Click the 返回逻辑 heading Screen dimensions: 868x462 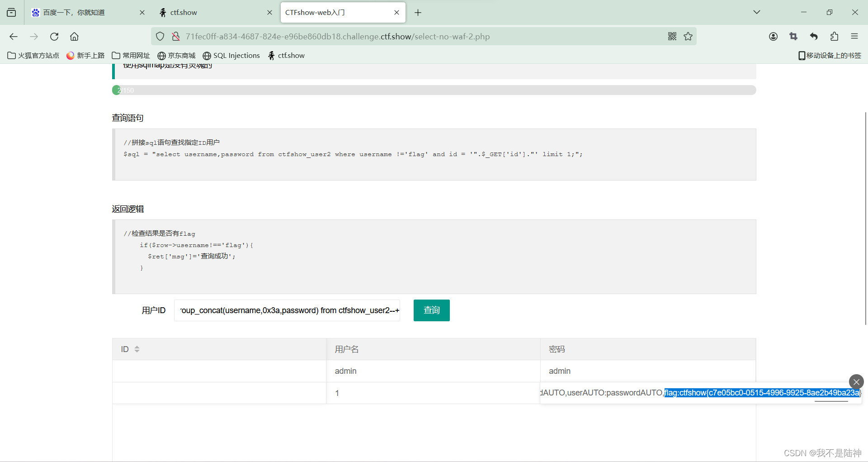pos(128,209)
